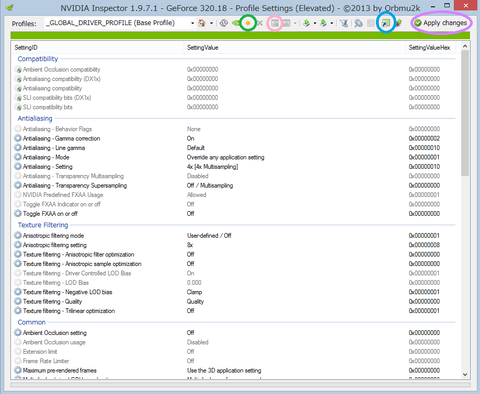Click gear icon beside Antialiasing - Mode
The image size is (480, 394).
tap(18, 157)
